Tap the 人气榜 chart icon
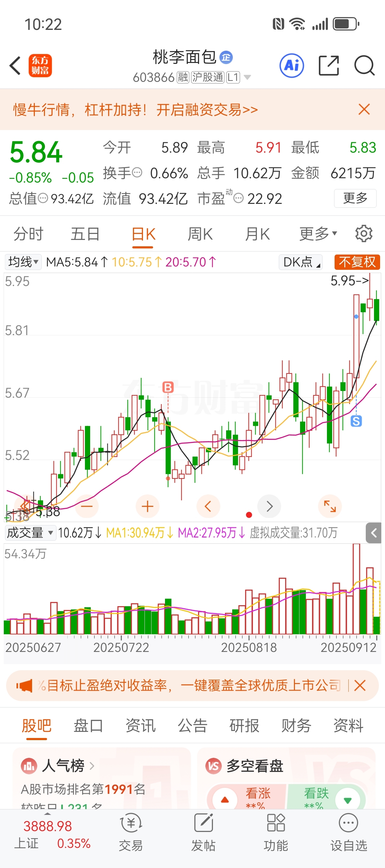Screen dimensions: 385x868 point(29,766)
